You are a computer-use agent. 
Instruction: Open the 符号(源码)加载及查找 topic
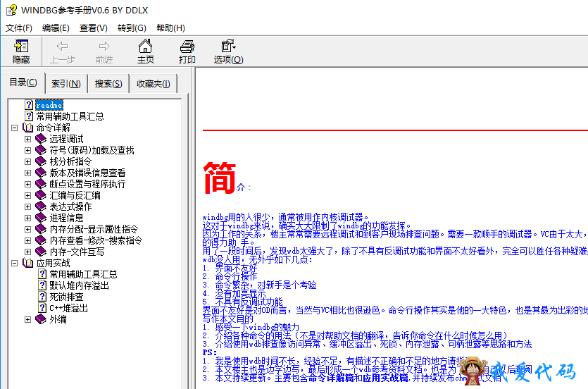click(92, 150)
